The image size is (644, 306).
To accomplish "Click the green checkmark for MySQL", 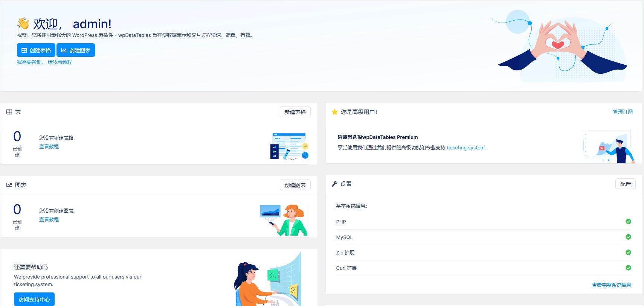I will (628, 237).
